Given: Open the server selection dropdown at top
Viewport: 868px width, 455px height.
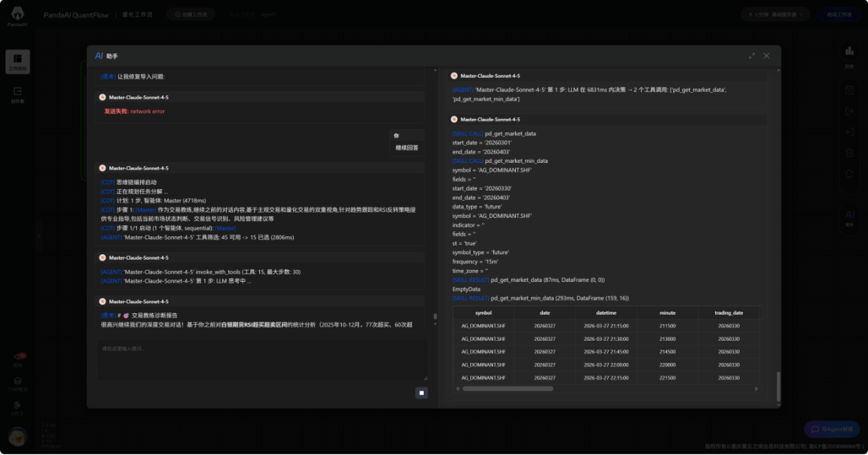Looking at the screenshot, I should coord(776,14).
